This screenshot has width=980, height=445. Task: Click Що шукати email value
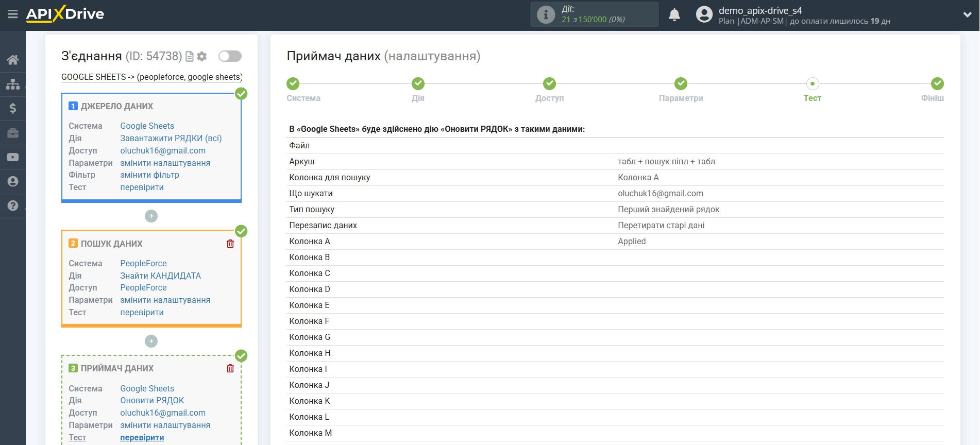(660, 193)
